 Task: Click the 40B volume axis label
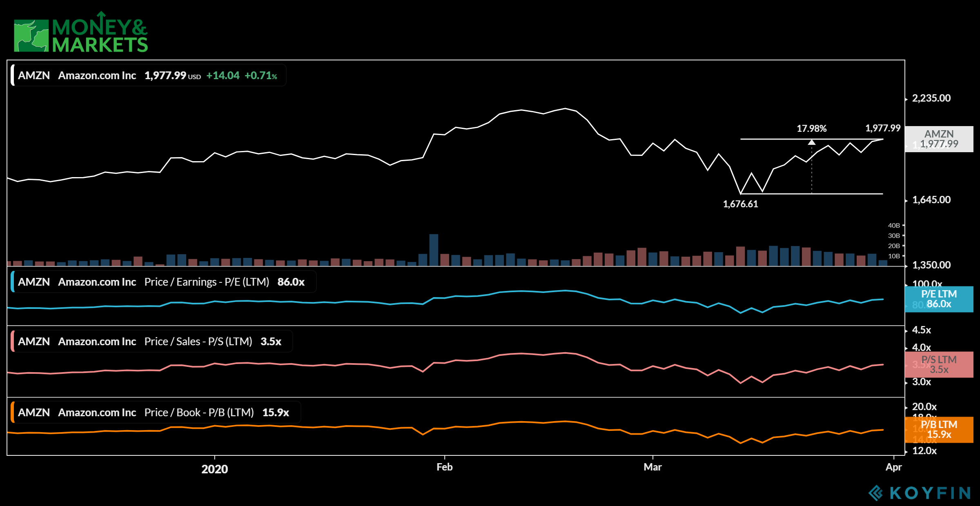pyautogui.click(x=894, y=226)
